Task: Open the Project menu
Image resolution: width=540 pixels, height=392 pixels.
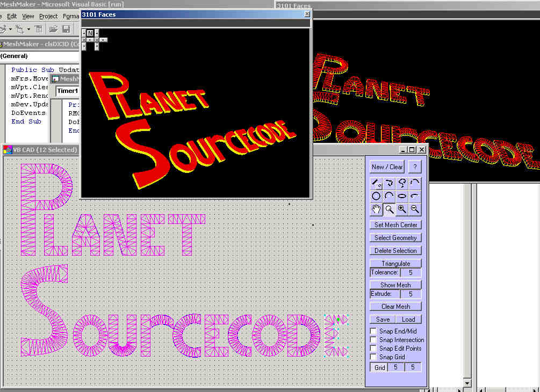Action: click(48, 16)
